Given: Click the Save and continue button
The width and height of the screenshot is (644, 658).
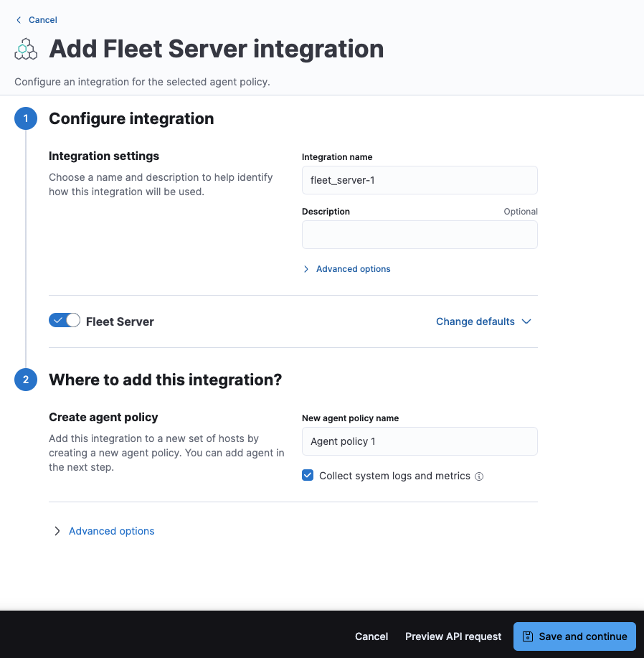Looking at the screenshot, I should point(574,636).
